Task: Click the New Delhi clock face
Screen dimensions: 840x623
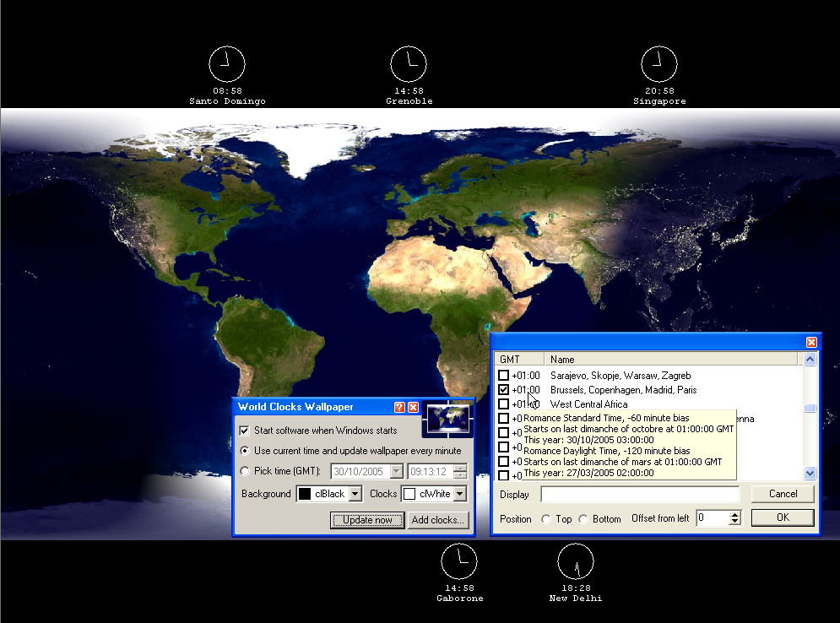Action: pos(576,561)
